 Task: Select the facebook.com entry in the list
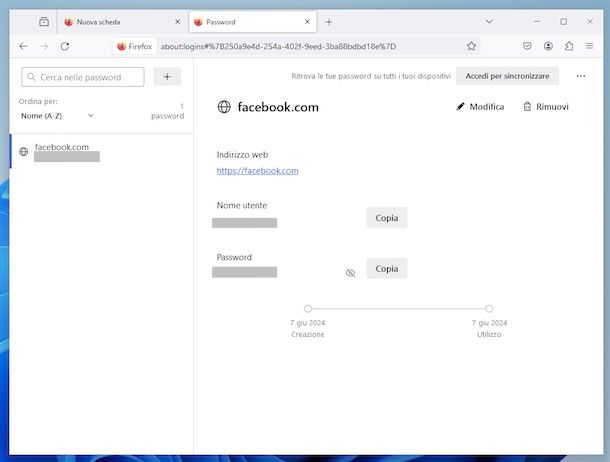[x=102, y=151]
